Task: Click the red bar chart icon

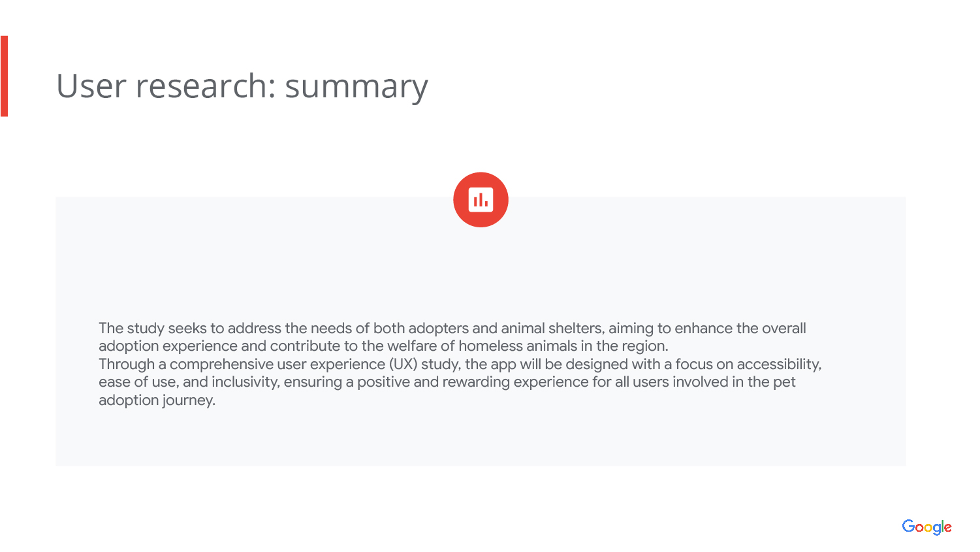Action: pyautogui.click(x=481, y=200)
